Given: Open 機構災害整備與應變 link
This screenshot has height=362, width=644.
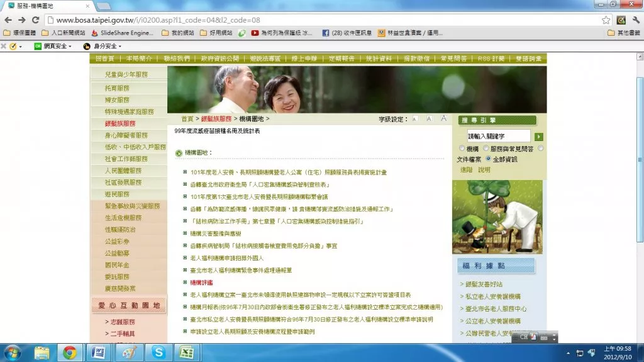Looking at the screenshot, I should (x=216, y=233).
